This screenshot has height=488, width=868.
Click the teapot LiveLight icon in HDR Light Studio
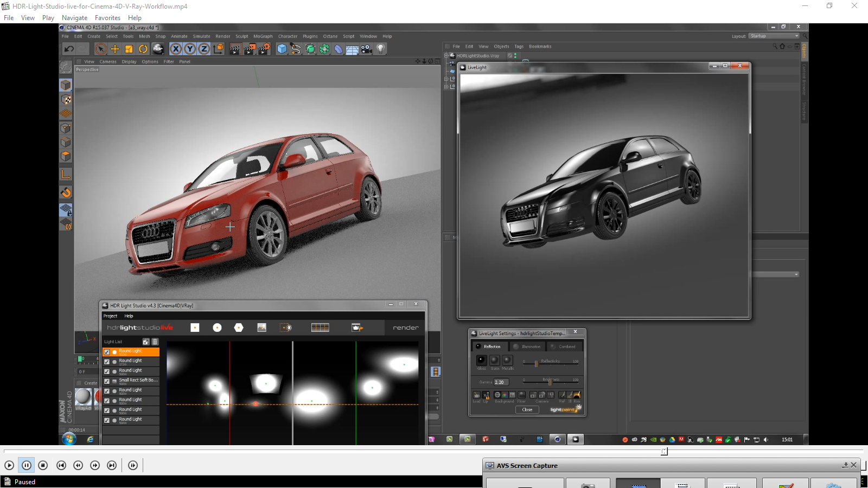[x=357, y=328]
